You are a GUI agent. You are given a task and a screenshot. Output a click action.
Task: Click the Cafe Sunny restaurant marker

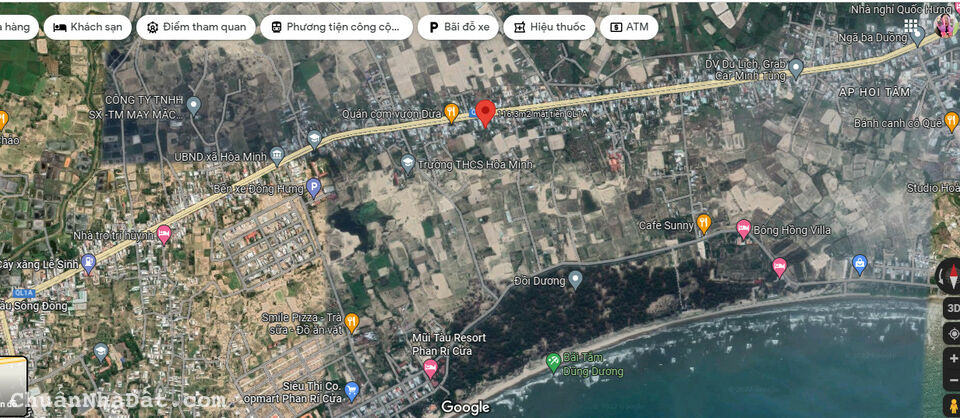[x=704, y=224]
